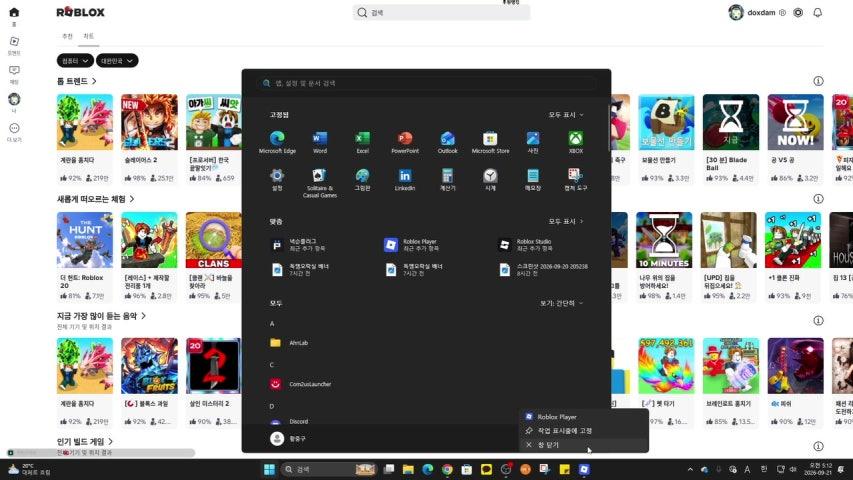
Task: Launch PowerPoint from pinned apps
Action: pos(405,142)
